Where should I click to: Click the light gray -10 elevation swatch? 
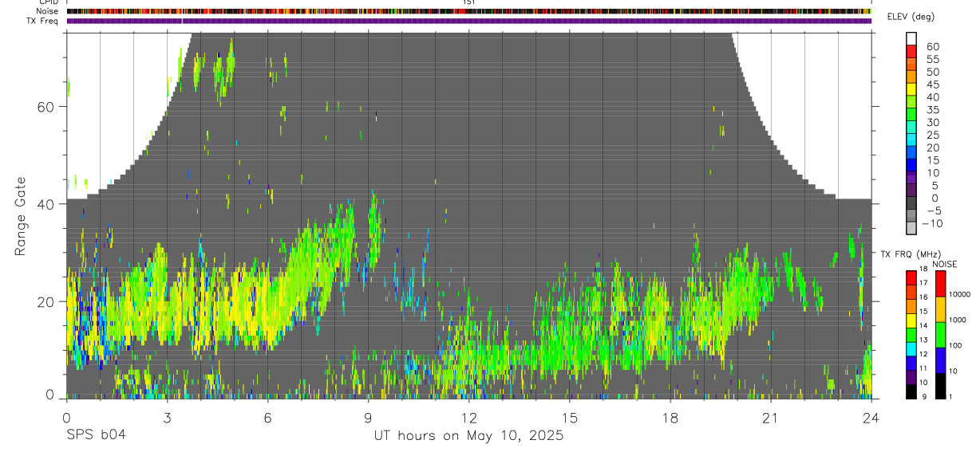[x=911, y=227]
